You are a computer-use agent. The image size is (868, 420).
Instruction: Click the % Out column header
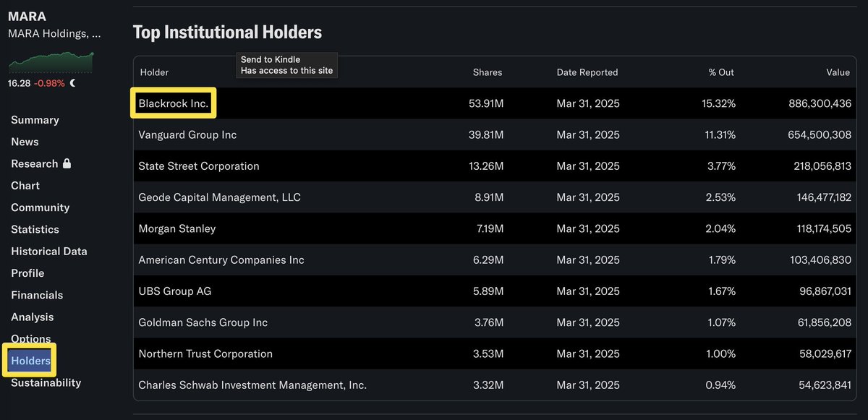tap(721, 72)
